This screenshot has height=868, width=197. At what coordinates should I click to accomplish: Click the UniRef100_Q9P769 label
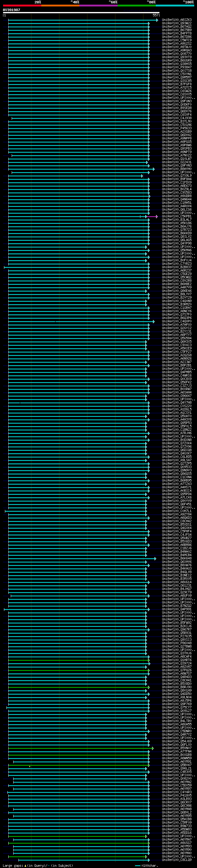point(177,704)
